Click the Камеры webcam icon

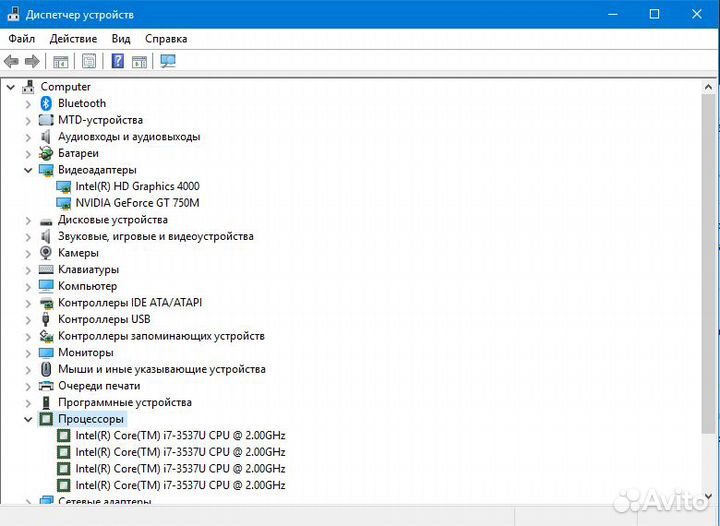pyautogui.click(x=46, y=252)
